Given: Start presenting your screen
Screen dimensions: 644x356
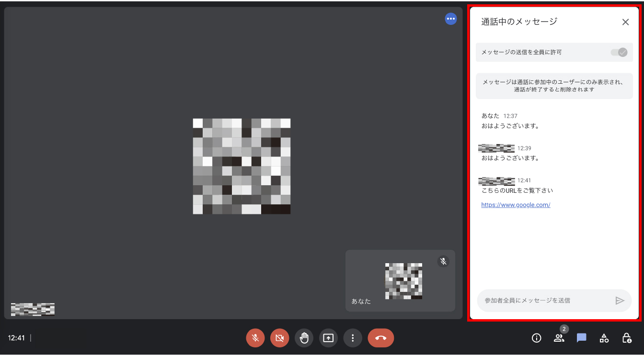Looking at the screenshot, I should click(328, 338).
